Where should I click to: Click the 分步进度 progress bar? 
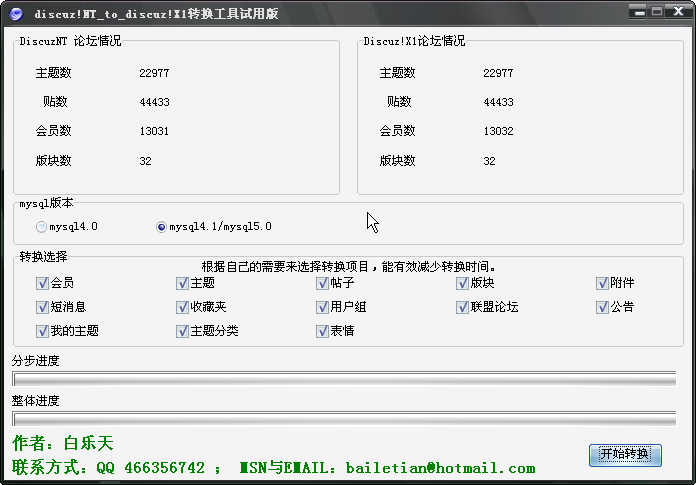(344, 379)
